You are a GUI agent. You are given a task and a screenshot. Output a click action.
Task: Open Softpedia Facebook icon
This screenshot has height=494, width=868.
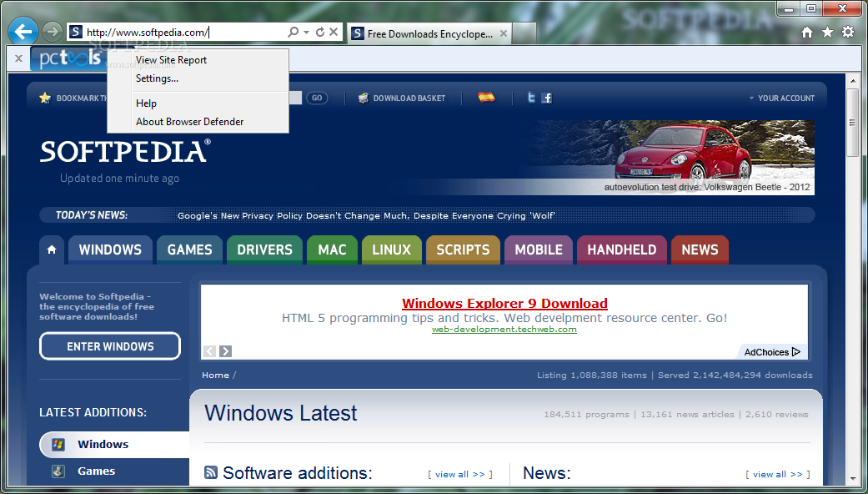(x=547, y=98)
